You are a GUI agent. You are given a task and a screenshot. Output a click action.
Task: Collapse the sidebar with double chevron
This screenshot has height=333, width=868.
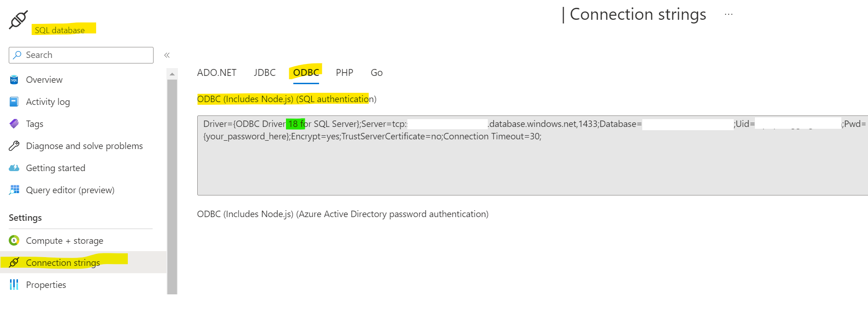pyautogui.click(x=167, y=55)
